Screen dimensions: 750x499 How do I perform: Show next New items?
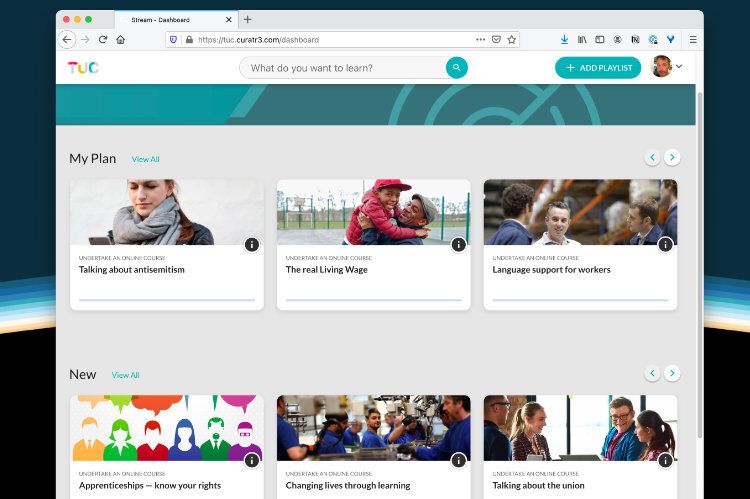pyautogui.click(x=672, y=373)
